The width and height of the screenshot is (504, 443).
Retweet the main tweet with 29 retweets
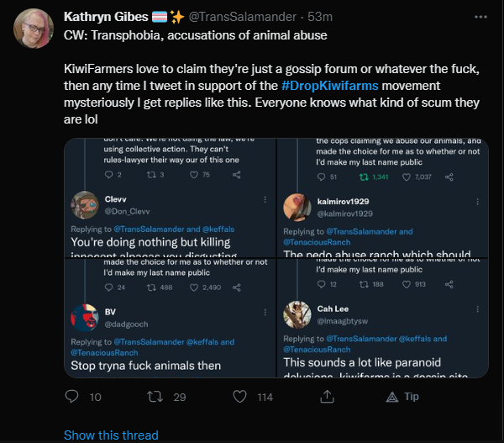155,396
